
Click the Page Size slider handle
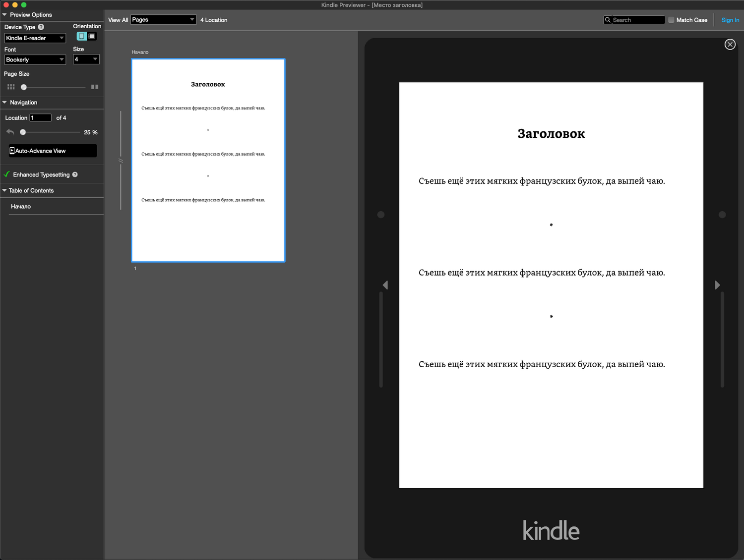pos(23,87)
